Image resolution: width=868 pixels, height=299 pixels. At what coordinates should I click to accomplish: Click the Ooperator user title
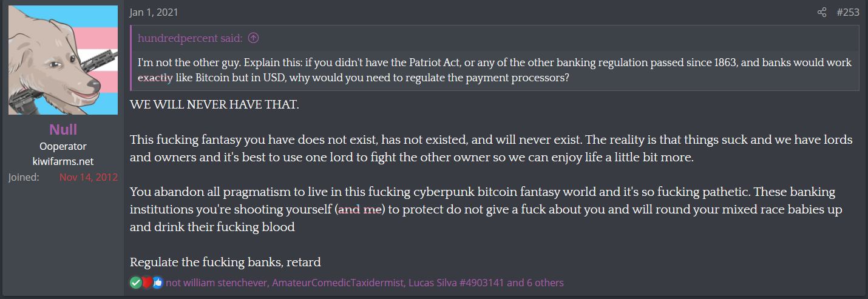63,146
